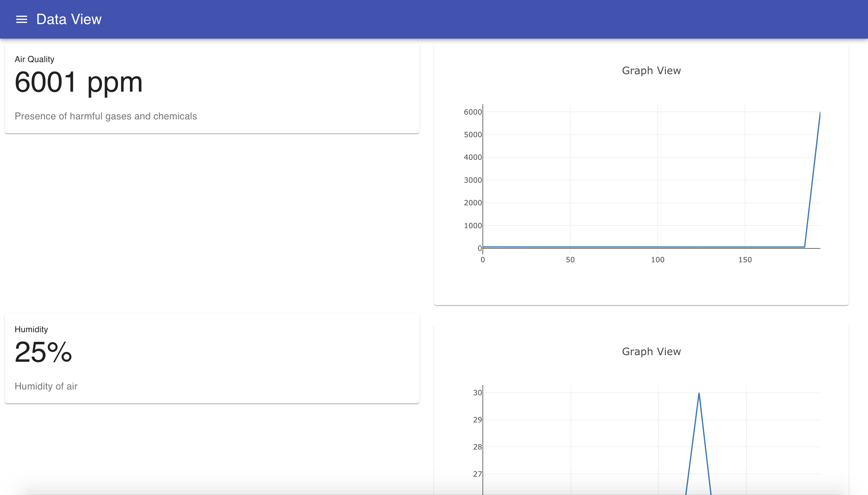Click the 100 x-axis tick label
The height and width of the screenshot is (495, 868).
(x=658, y=260)
